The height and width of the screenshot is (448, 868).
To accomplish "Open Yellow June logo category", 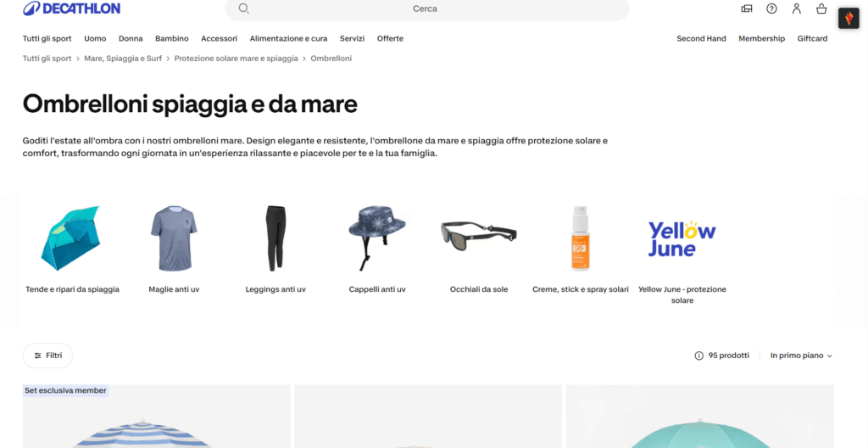I will pos(682,238).
